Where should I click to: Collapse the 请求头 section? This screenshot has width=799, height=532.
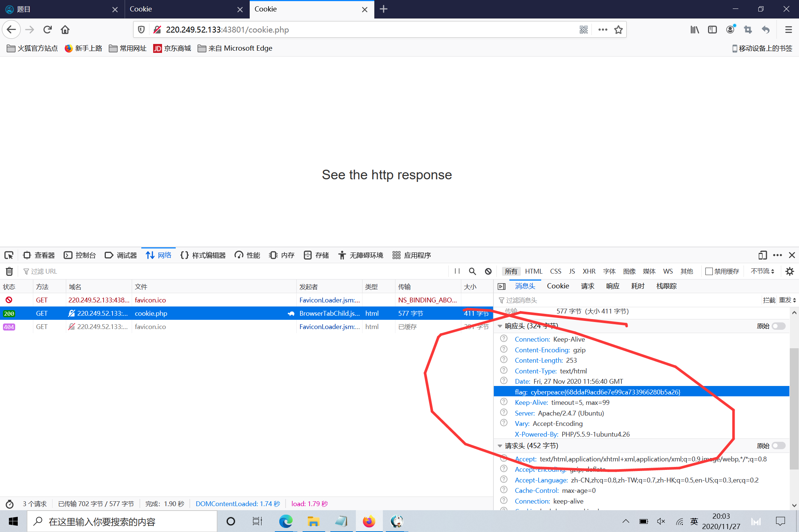(x=500, y=446)
